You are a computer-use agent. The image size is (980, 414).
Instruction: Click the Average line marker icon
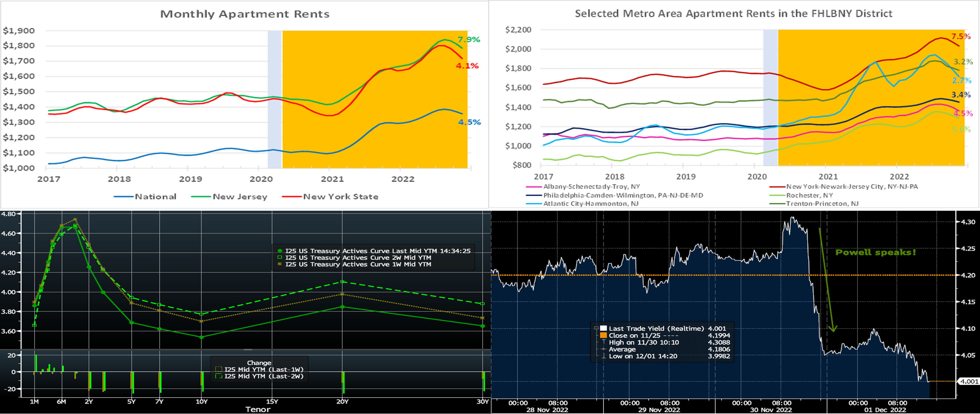click(603, 349)
